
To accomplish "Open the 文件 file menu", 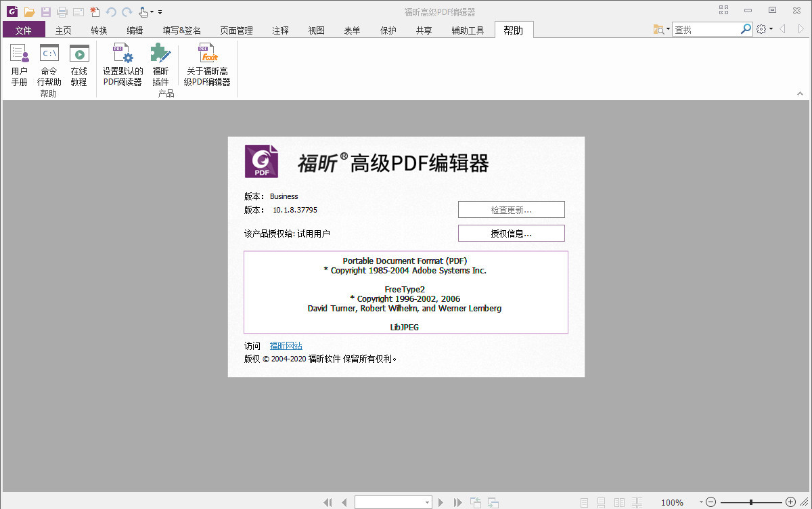I will 24,30.
